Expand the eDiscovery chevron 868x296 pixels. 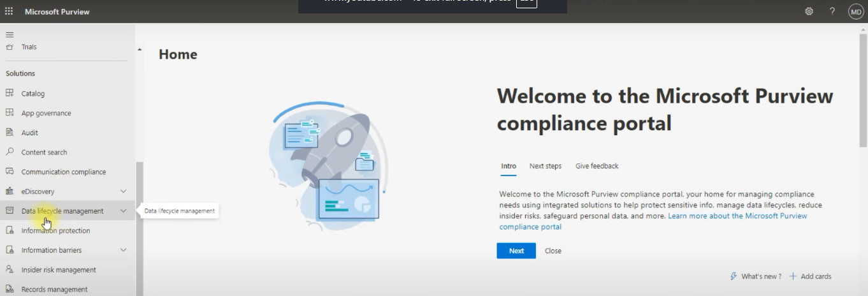124,191
